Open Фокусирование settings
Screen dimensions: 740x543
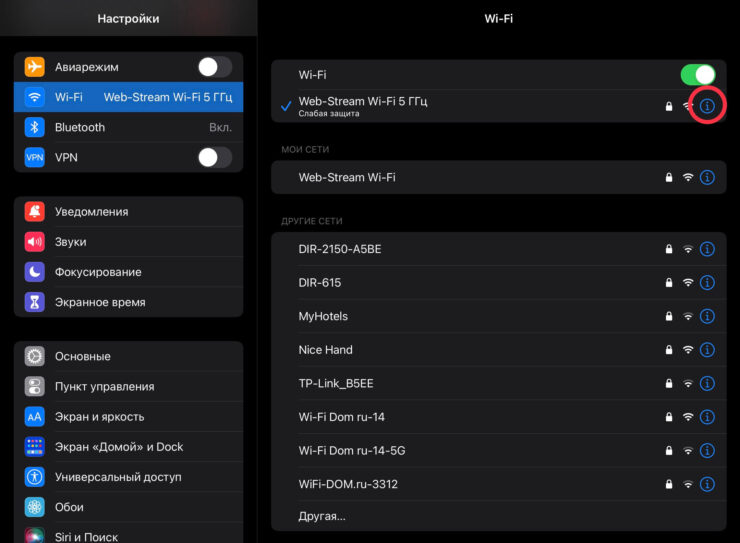[128, 272]
